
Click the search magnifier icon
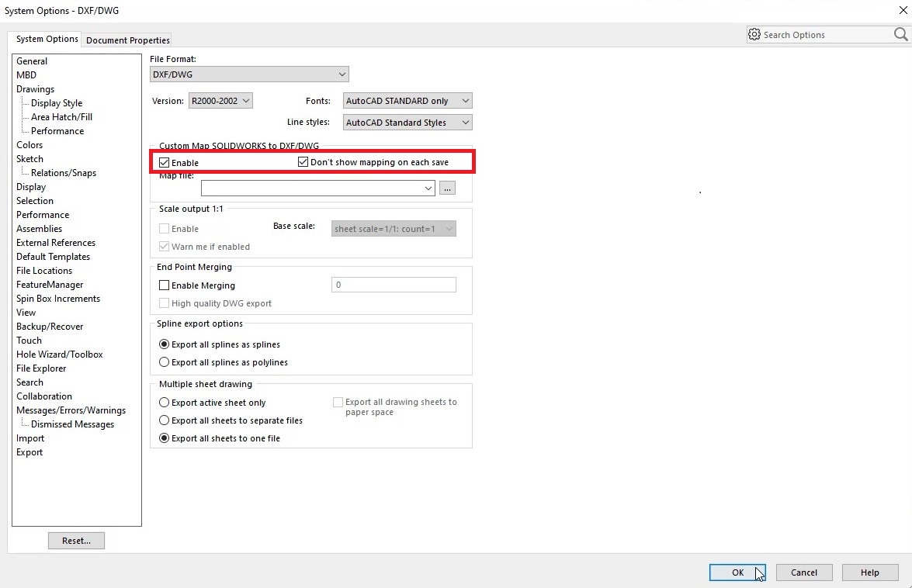(900, 34)
